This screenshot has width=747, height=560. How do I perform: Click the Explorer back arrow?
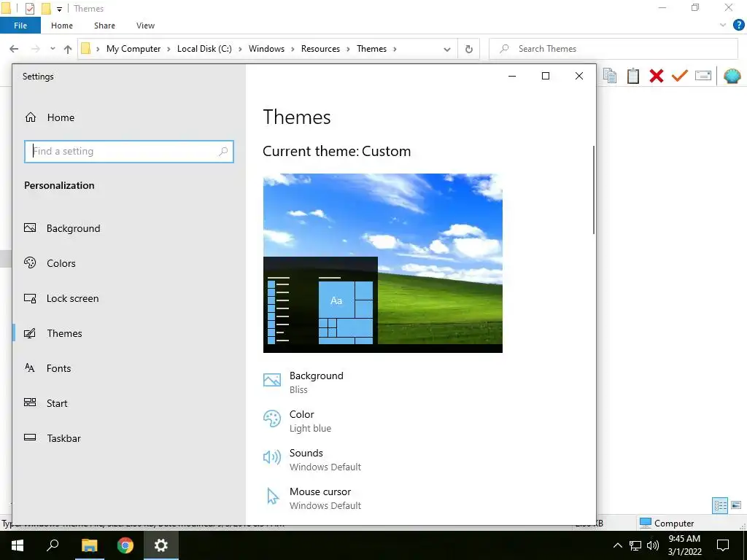[15, 49]
